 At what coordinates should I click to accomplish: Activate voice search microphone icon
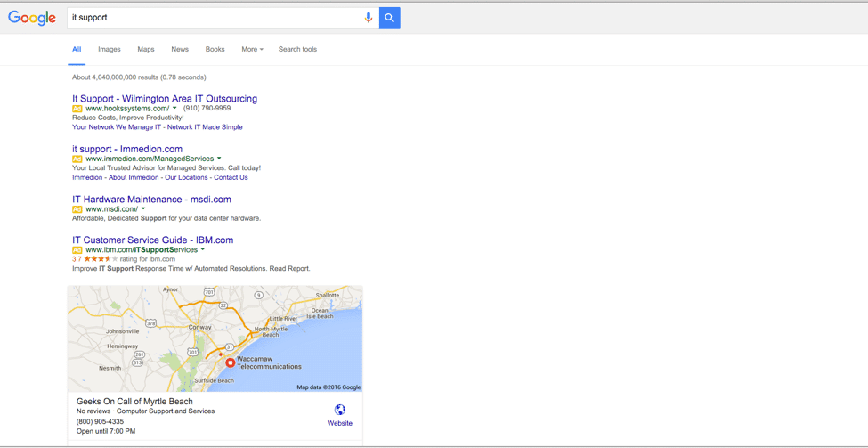[369, 18]
